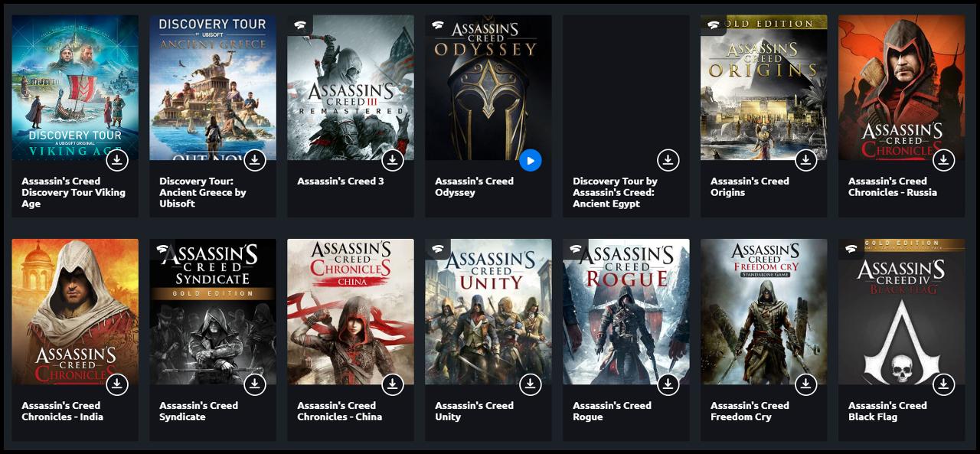This screenshot has width=980, height=454.
Task: Click Stadia badge on Syndicate cover
Action: 162,250
